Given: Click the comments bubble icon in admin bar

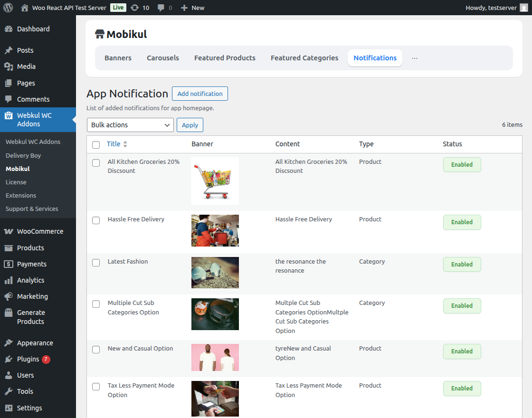Looking at the screenshot, I should point(160,8).
